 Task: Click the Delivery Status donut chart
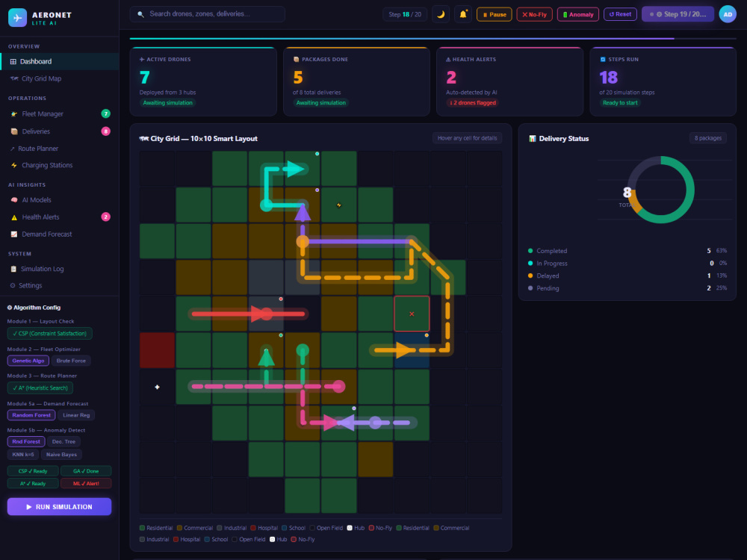click(661, 190)
